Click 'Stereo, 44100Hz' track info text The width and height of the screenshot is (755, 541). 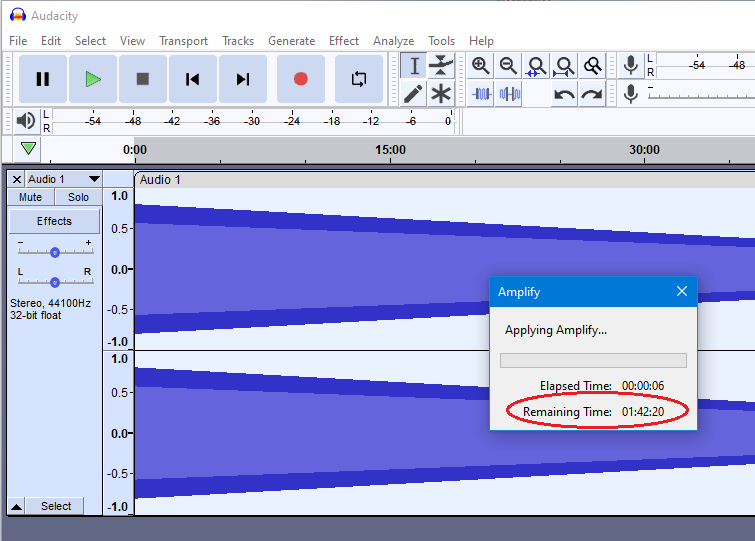pos(51,303)
